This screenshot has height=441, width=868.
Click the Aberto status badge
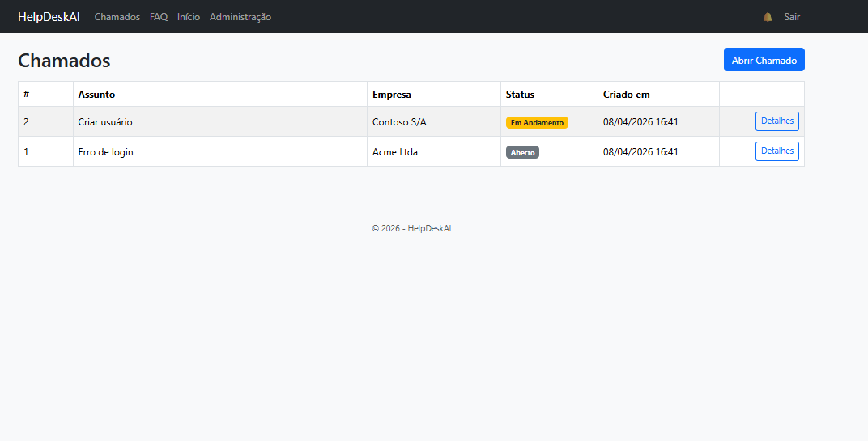click(522, 153)
